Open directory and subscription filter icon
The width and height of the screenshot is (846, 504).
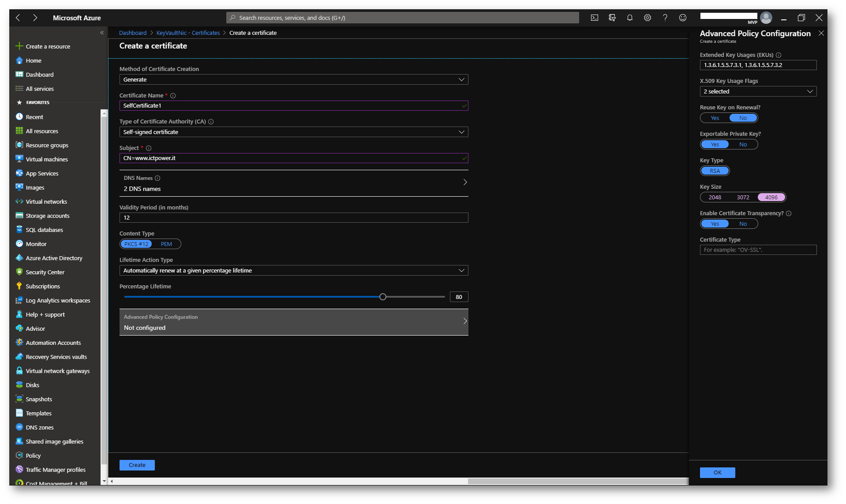(612, 18)
